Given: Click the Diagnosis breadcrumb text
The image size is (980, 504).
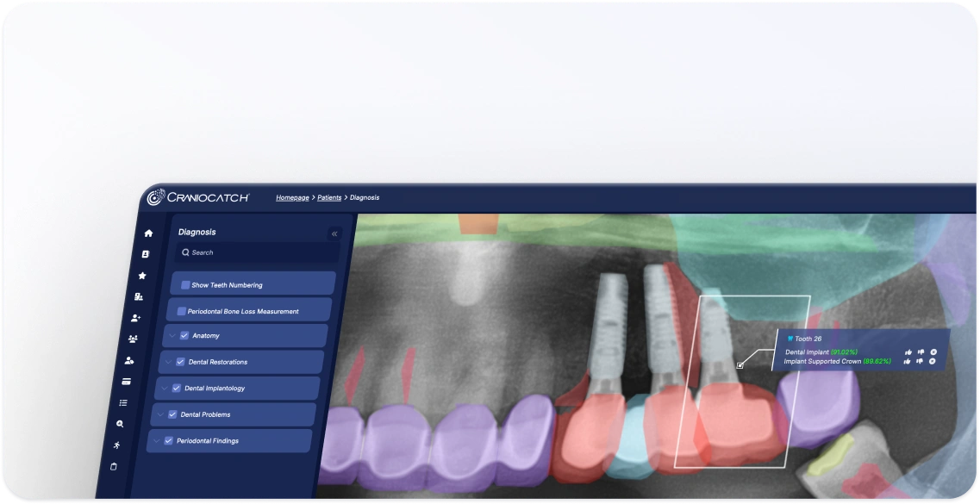Looking at the screenshot, I should (365, 197).
